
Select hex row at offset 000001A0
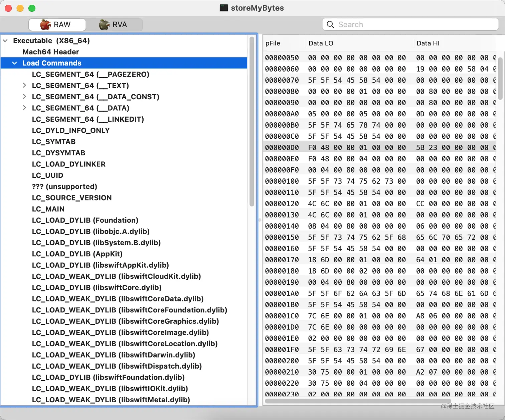[x=380, y=294]
